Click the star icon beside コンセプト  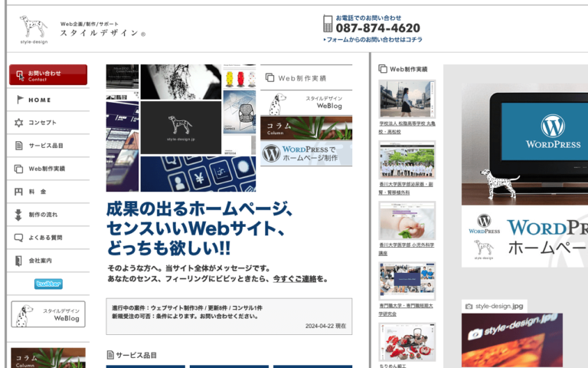18,123
